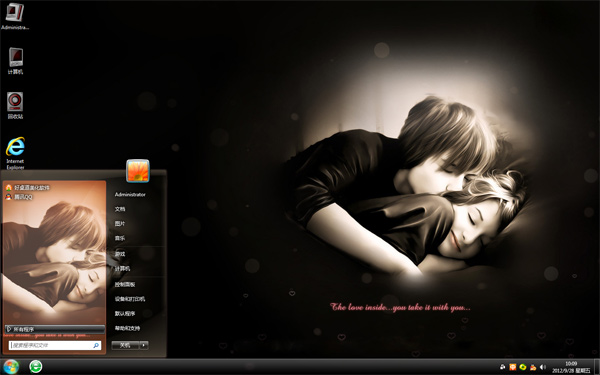Image resolution: width=600 pixels, height=375 pixels.
Task: Click the network tray icon
Action: point(503,367)
